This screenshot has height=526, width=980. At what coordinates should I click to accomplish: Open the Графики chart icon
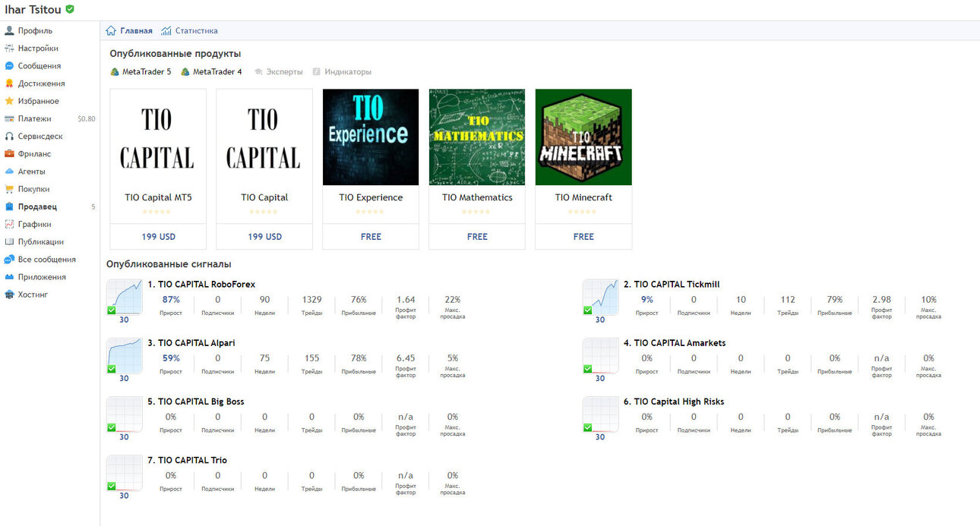(9, 224)
